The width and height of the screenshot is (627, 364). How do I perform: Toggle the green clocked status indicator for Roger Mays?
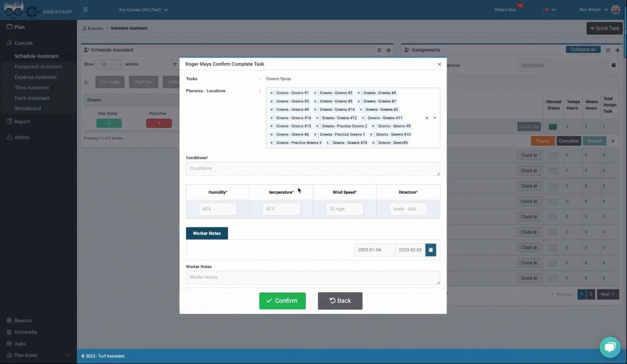552,126
